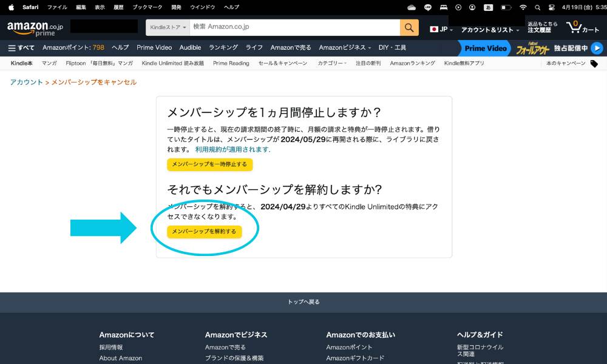This screenshot has width=607, height=364.
Task: Expand the Kindleストア search category dropdown
Action: 168,27
